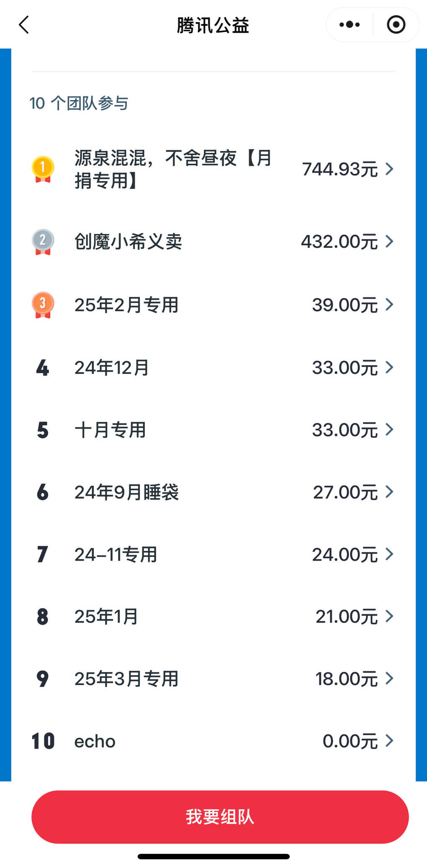
Task: Select the 24年9月睡袋 team row
Action: pos(213,492)
